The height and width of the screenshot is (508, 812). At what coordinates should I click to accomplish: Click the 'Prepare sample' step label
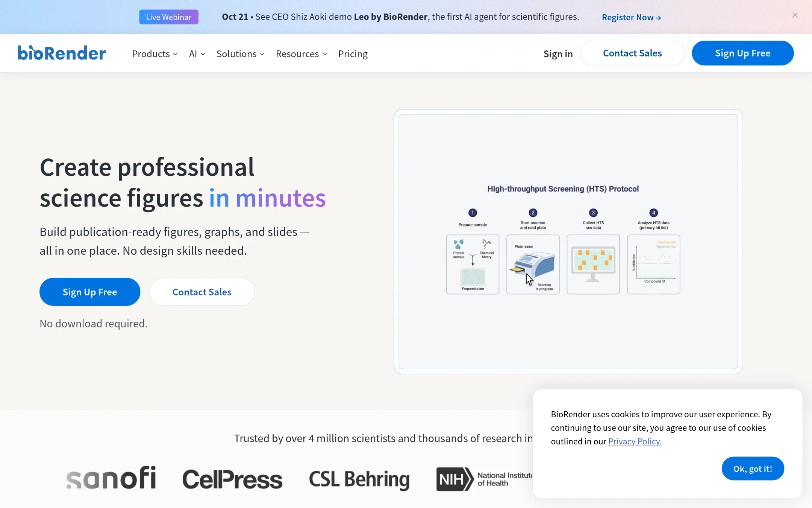(473, 225)
